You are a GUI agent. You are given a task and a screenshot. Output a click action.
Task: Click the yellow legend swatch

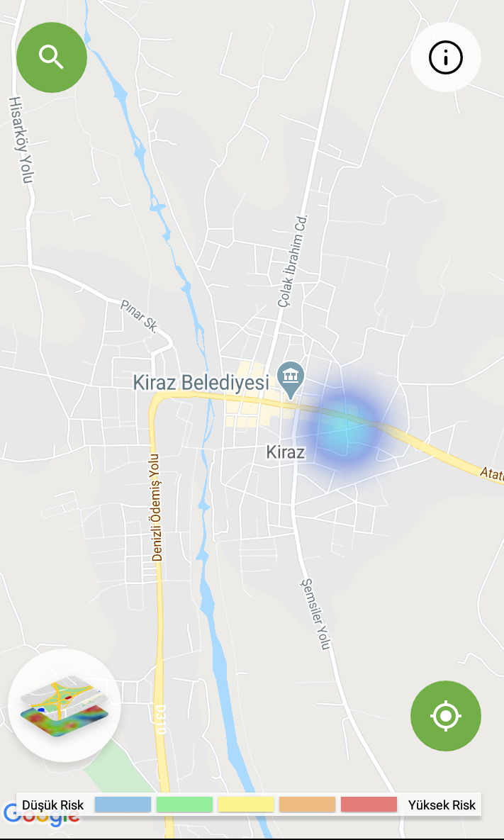246,804
